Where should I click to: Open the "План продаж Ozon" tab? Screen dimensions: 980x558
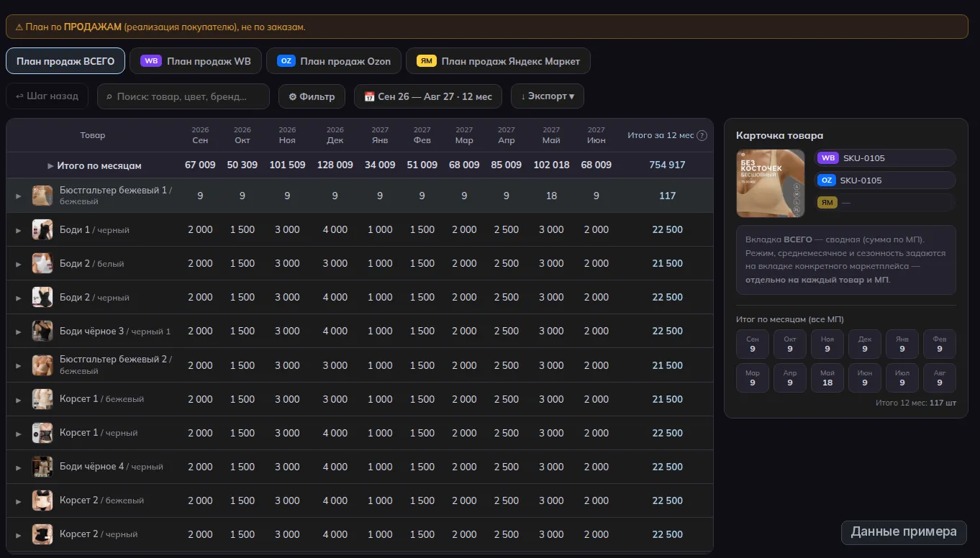point(333,61)
